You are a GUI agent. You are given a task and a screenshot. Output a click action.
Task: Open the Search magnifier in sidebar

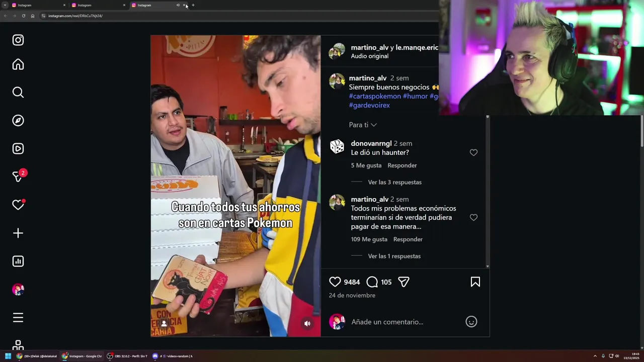(x=18, y=93)
